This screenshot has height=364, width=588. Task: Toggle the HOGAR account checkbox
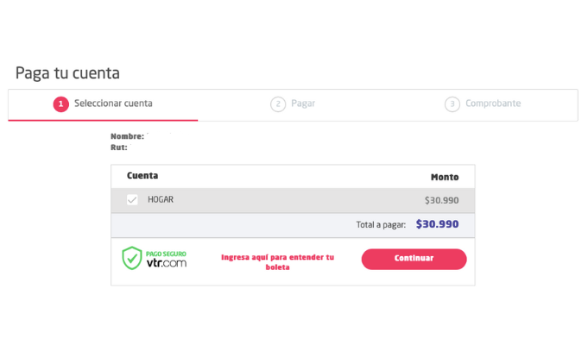click(132, 199)
